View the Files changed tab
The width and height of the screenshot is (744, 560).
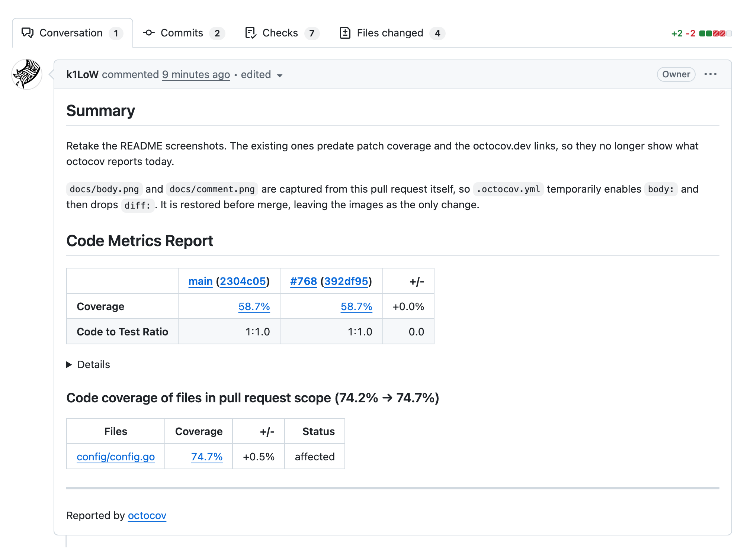(x=392, y=33)
